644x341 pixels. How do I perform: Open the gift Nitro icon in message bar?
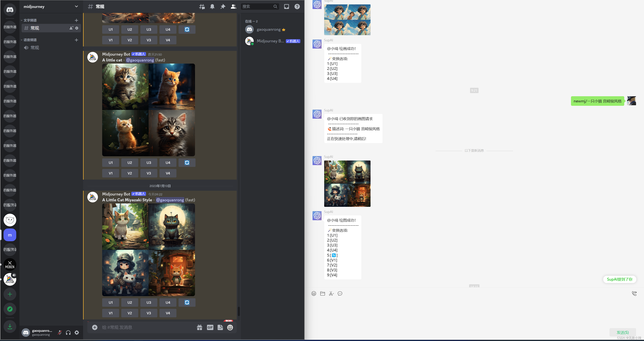(200, 327)
